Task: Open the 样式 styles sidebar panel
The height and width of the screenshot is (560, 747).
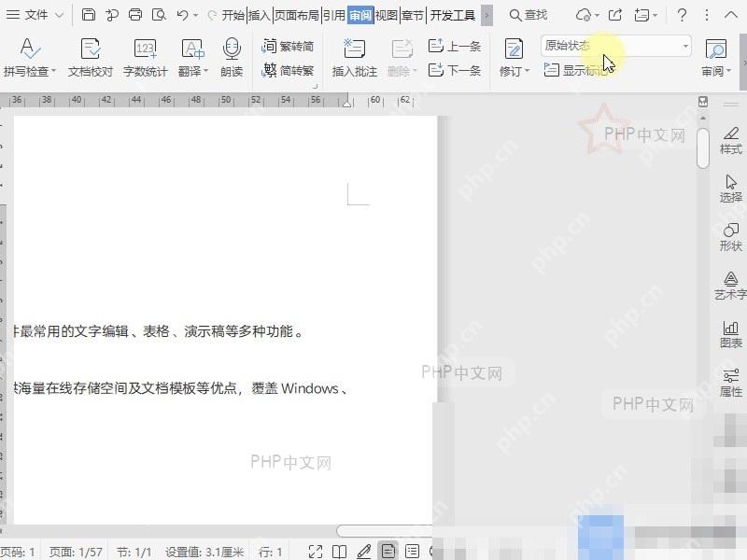Action: tap(731, 141)
